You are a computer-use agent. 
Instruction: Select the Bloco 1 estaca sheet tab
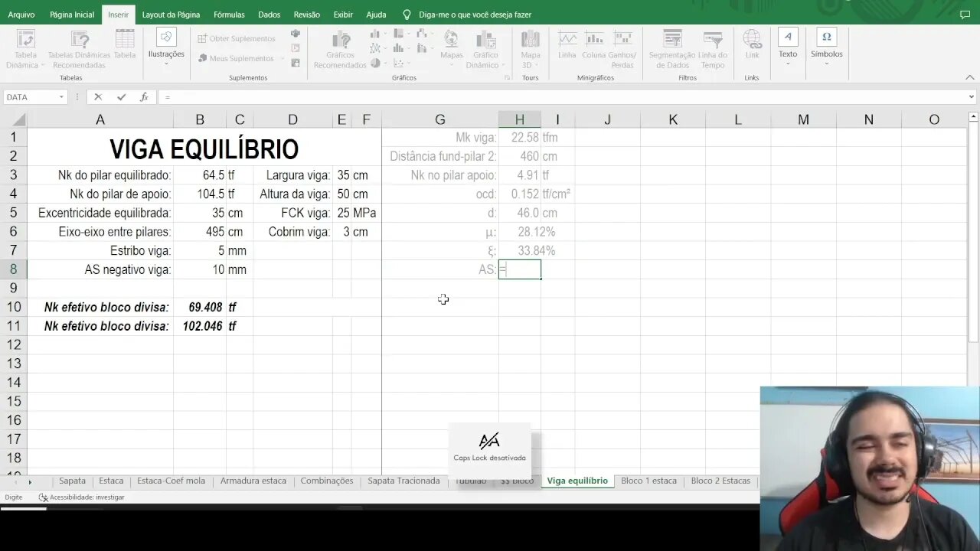tap(648, 481)
